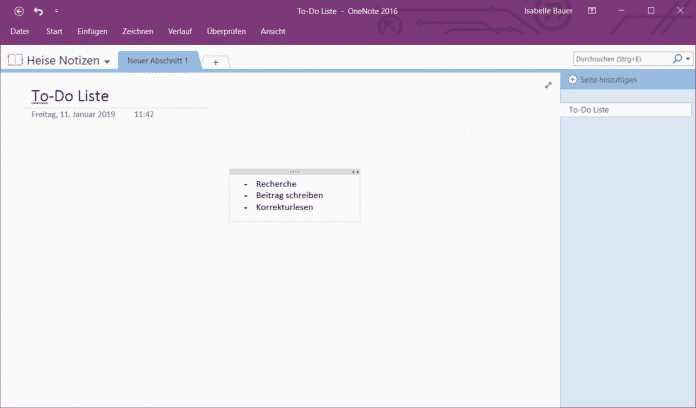Screen dimensions: 696x408
Task: Open the search scope dropdown arrow
Action: (x=687, y=59)
